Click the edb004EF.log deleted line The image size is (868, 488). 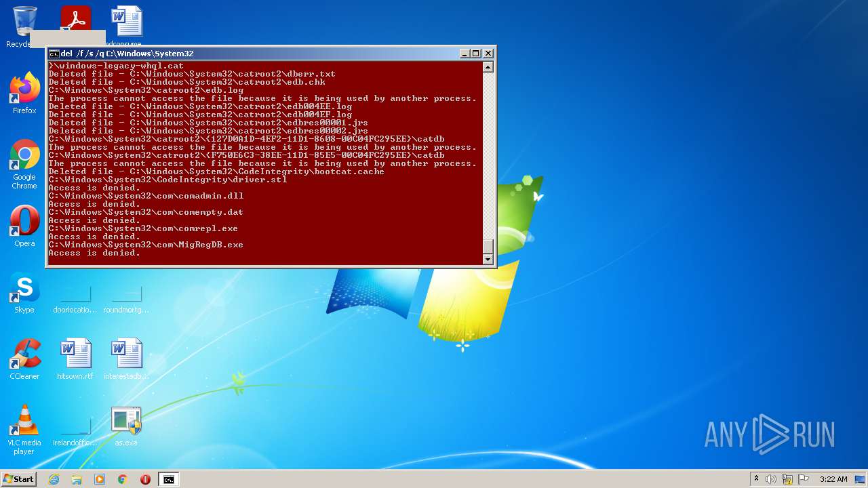coord(200,115)
